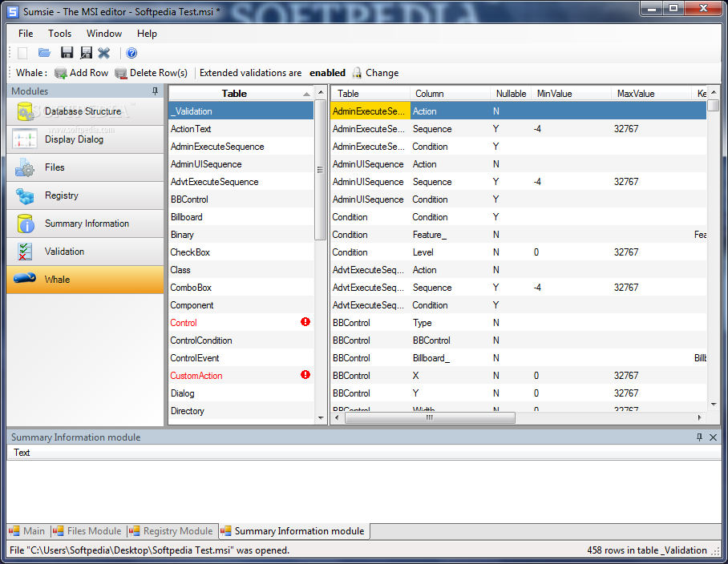Click scroll-up arrow of table list
The image size is (728, 564).
click(321, 93)
